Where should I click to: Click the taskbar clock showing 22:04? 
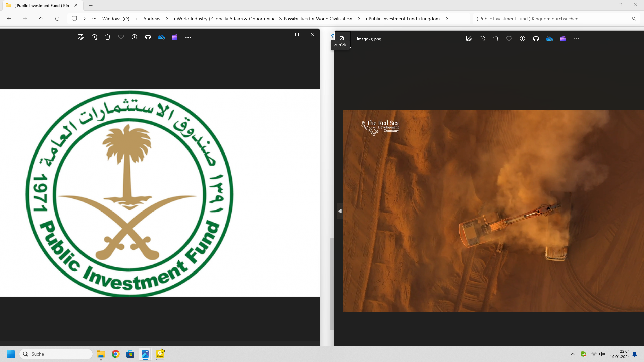tap(620, 354)
